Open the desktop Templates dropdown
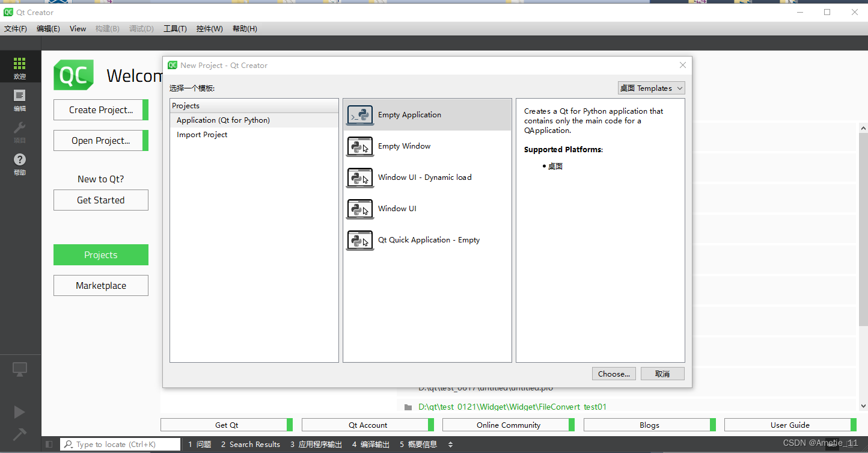The image size is (868, 453). tap(652, 88)
